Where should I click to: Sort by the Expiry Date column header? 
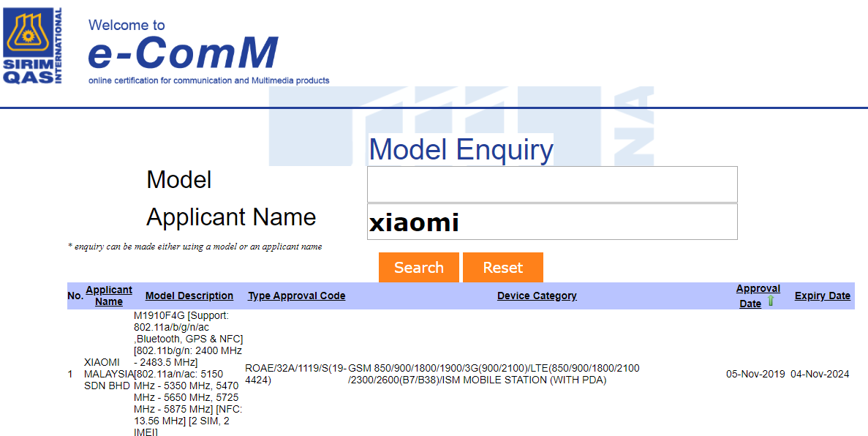[x=822, y=296]
